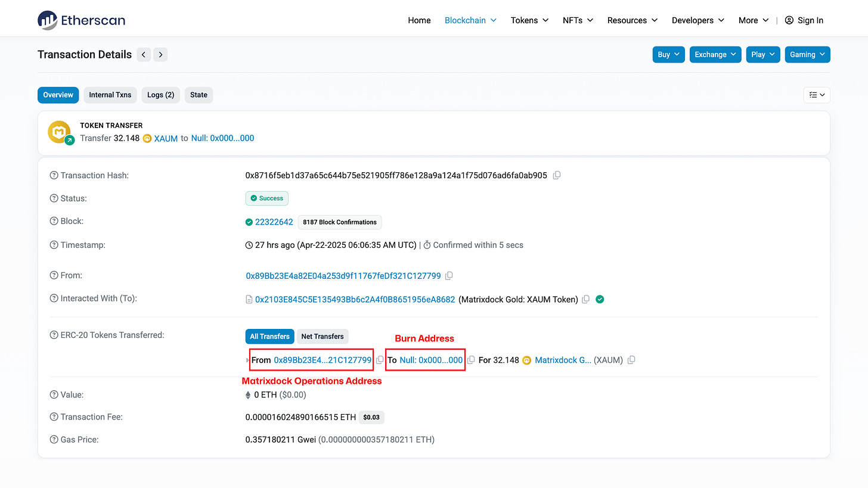Click the help icon beside Status
This screenshot has height=488, width=868.
(x=54, y=198)
